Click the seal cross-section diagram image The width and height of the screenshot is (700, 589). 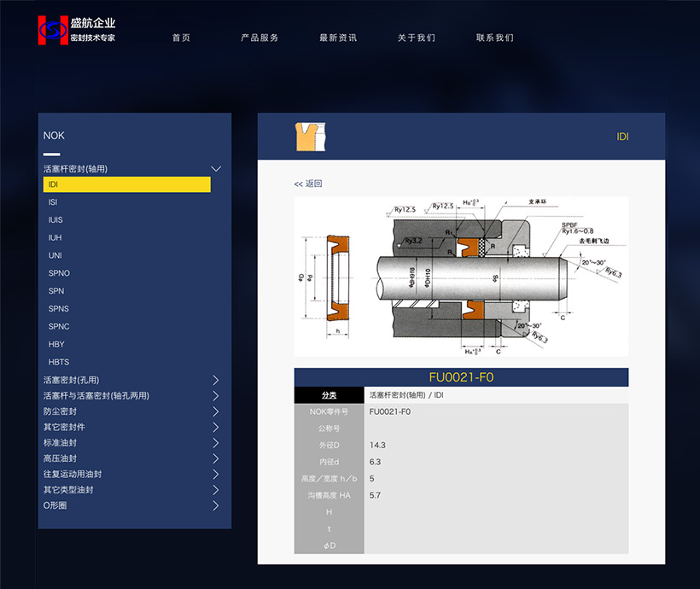461,277
